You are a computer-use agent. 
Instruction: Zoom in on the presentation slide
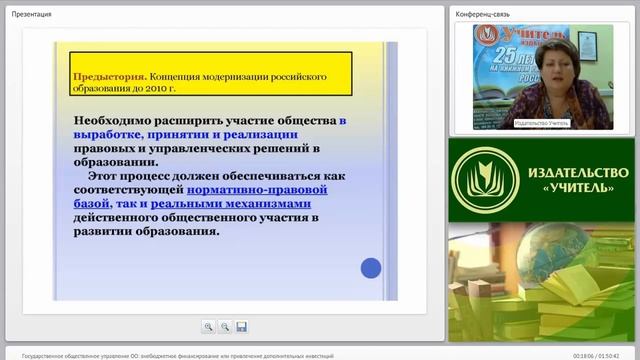point(208,327)
